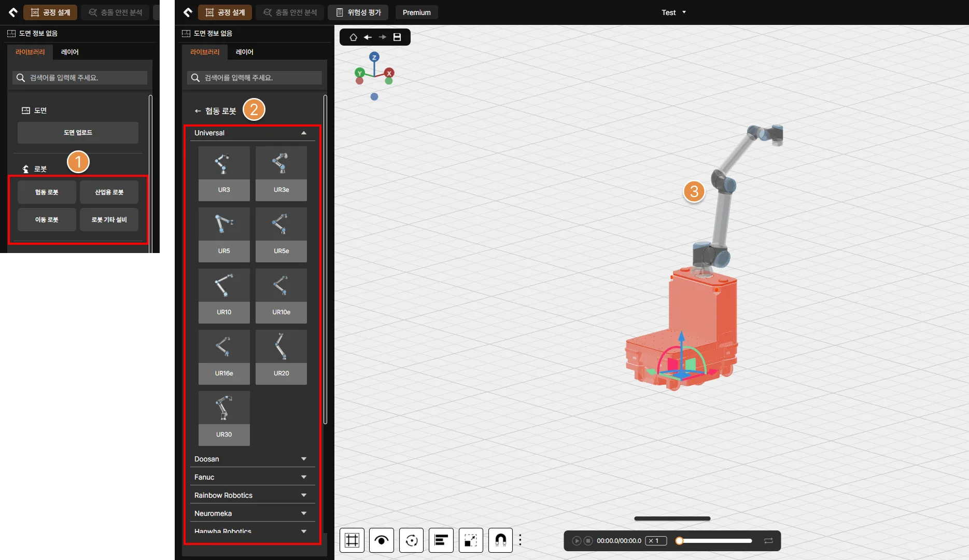Click the align tool in bottom toolbar
The height and width of the screenshot is (560, 969).
pyautogui.click(x=441, y=540)
